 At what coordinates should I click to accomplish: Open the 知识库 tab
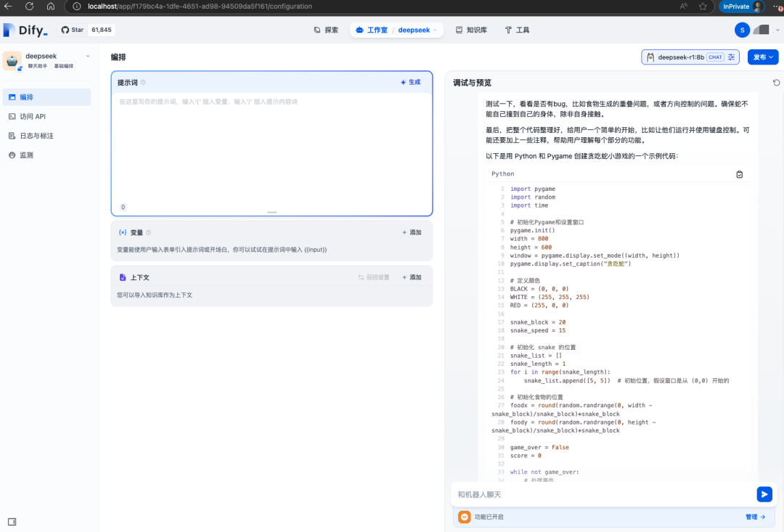(472, 30)
